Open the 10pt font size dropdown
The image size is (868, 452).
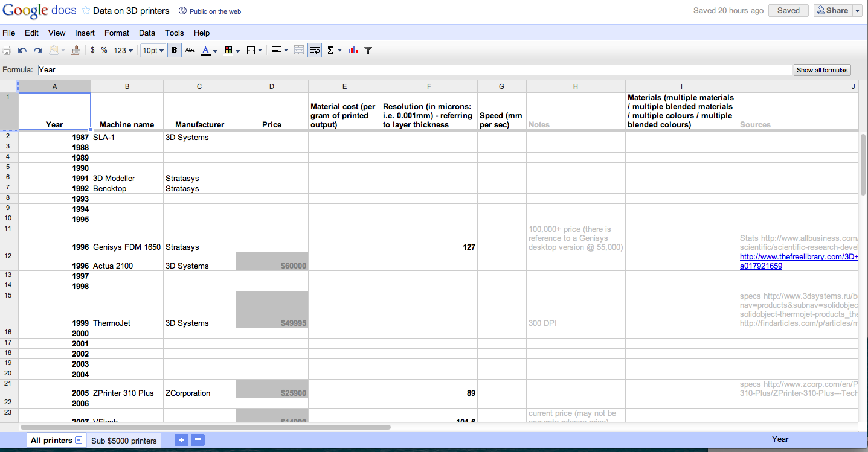point(153,51)
